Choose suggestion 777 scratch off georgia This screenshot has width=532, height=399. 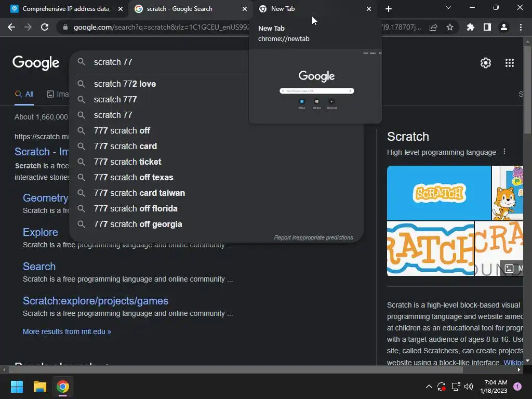tap(217, 224)
